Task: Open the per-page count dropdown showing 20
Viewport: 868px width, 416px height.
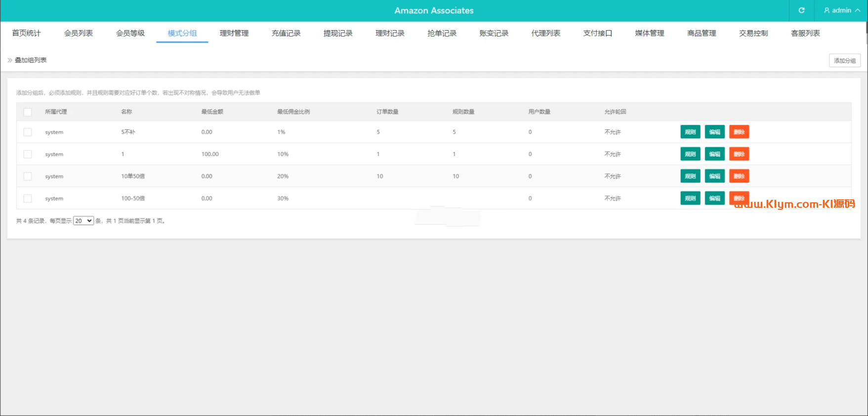Action: (83, 221)
